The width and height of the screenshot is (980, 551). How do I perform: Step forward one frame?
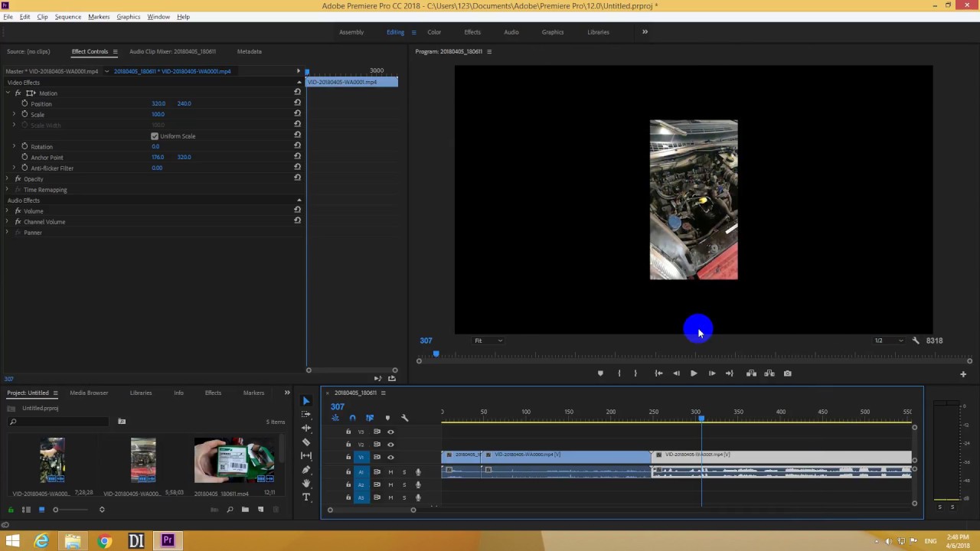(x=711, y=373)
